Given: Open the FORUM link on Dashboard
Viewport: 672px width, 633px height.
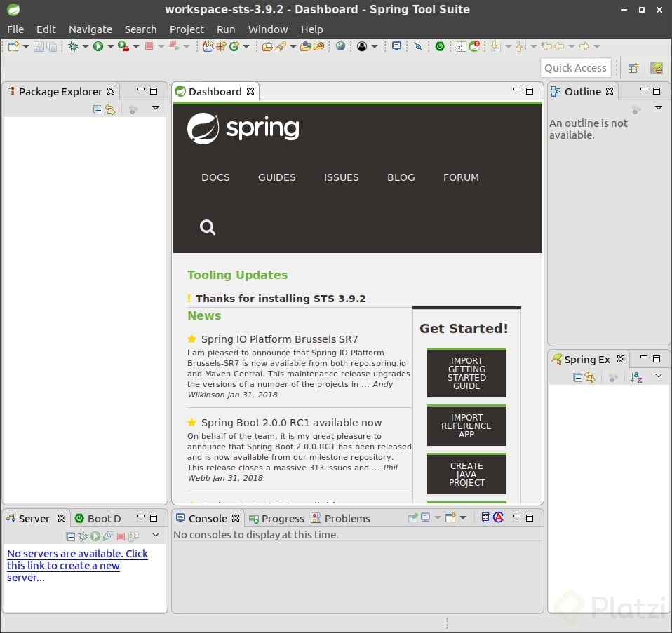Looking at the screenshot, I should coord(461,177).
